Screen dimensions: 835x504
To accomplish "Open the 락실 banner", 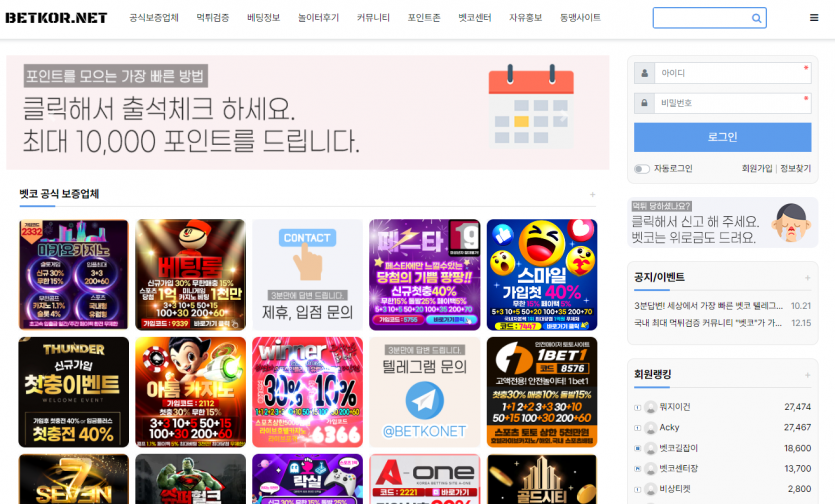I will pos(307,479).
